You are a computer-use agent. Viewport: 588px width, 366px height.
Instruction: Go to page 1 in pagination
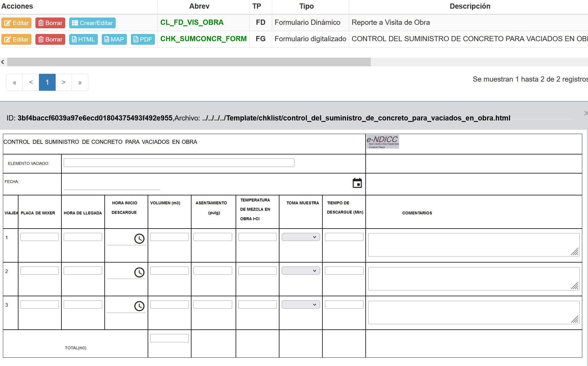pyautogui.click(x=47, y=82)
